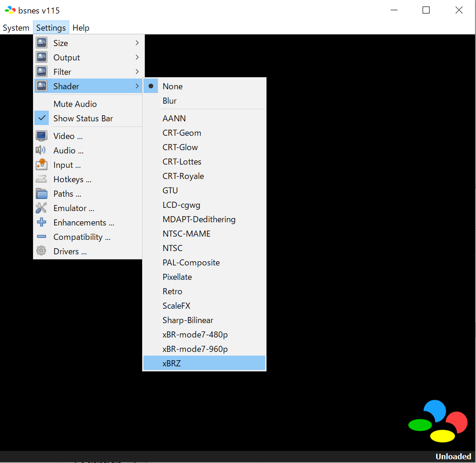
Task: Minimize the bsnes window
Action: click(394, 10)
